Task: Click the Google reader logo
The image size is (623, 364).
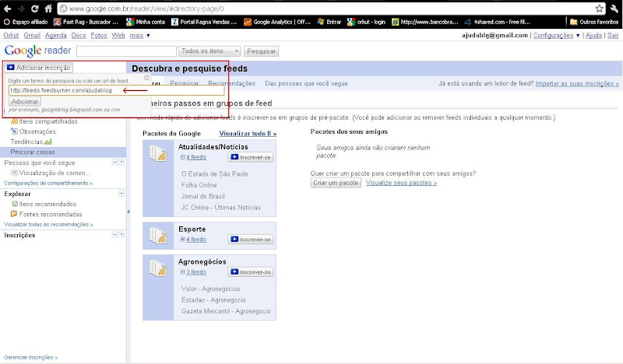Action: click(x=37, y=51)
